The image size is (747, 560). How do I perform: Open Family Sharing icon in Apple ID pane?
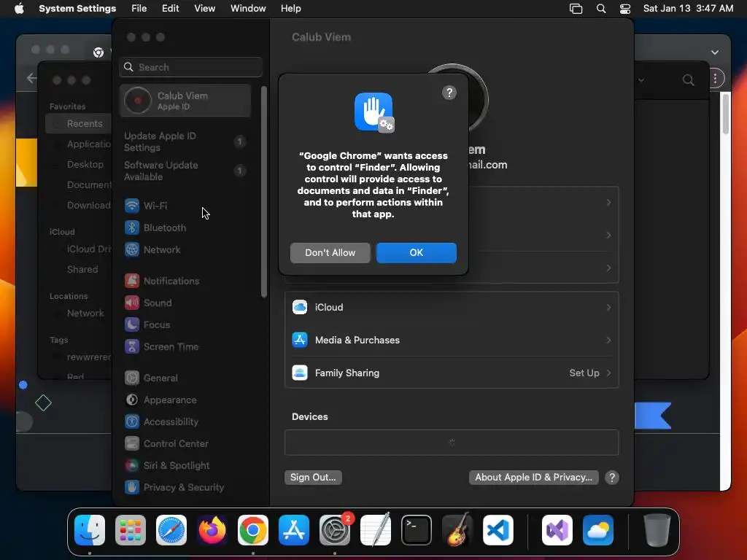(300, 373)
